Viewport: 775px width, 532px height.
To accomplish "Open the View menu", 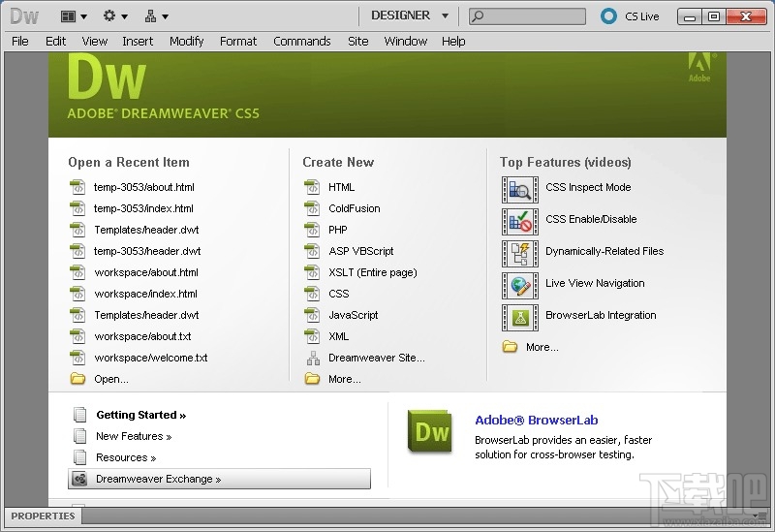I will pyautogui.click(x=94, y=41).
